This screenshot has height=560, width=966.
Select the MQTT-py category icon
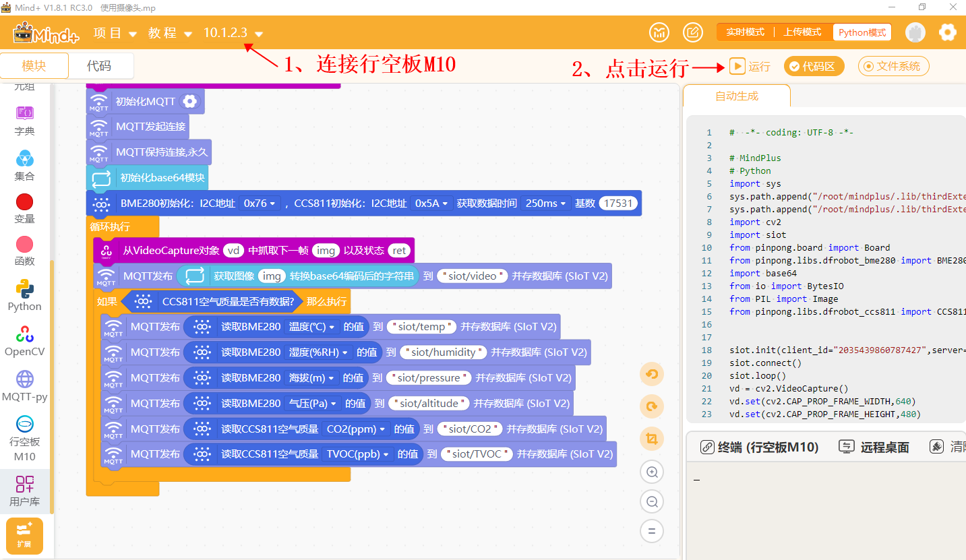point(25,379)
